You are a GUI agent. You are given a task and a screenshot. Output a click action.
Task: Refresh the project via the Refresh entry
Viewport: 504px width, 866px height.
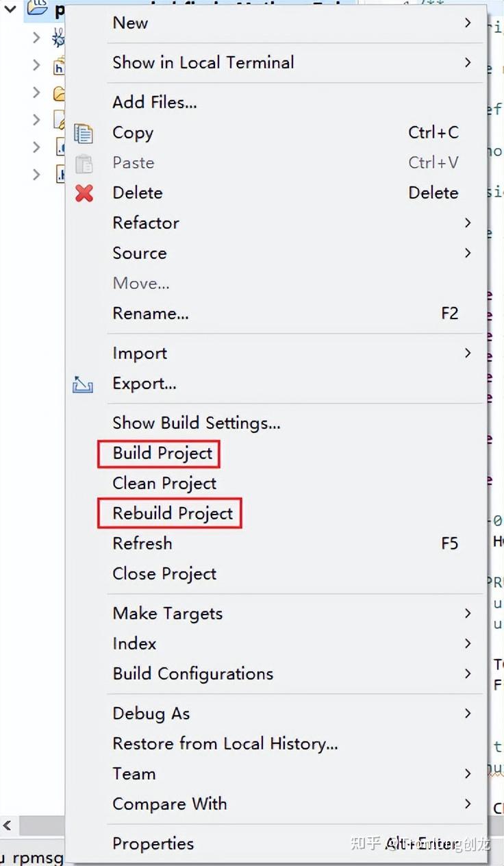tap(142, 544)
